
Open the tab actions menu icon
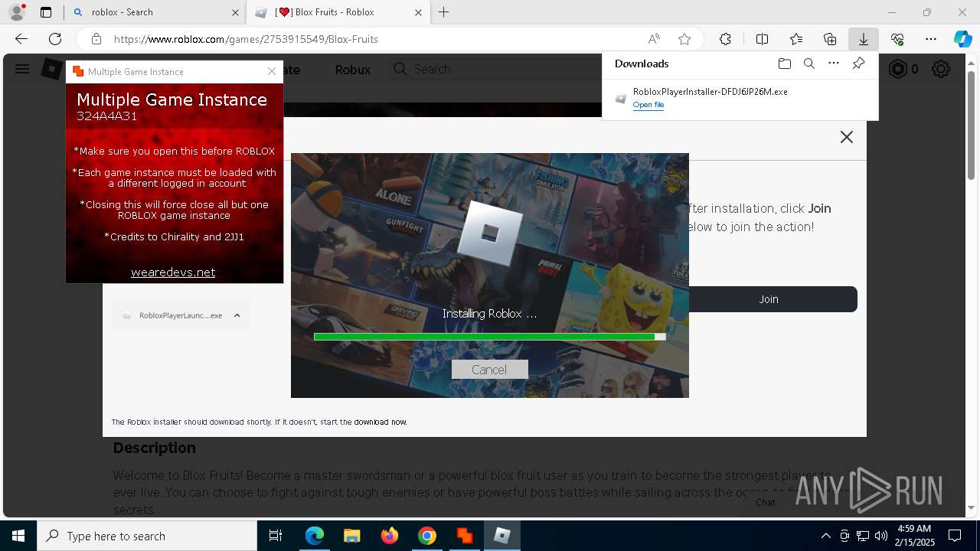coord(46,12)
